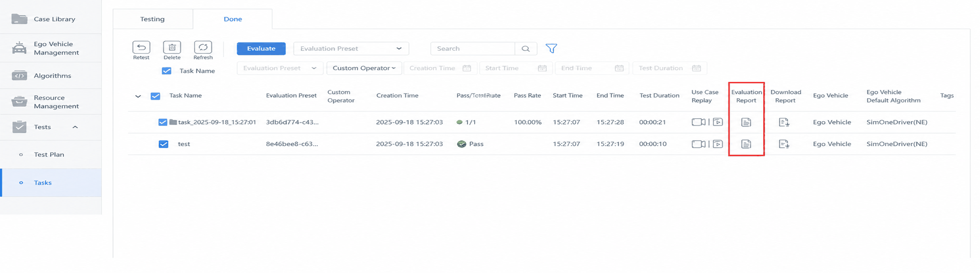Click preset ID 8e46bee8-c63...

(292, 144)
